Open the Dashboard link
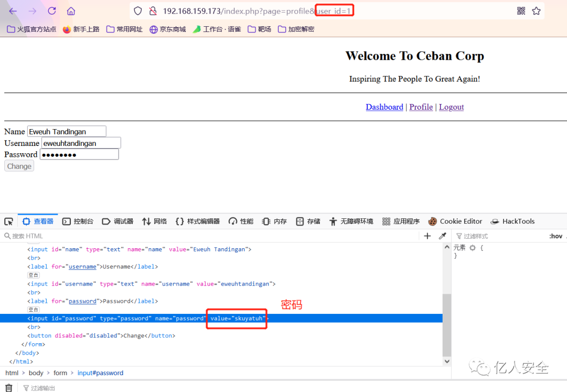Screen dimensions: 567x392 [x=384, y=107]
